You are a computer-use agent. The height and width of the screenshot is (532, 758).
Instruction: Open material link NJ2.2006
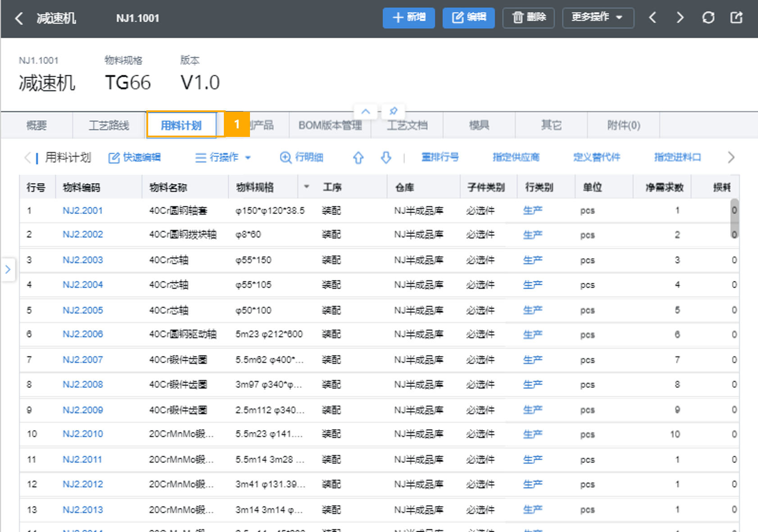coord(83,334)
